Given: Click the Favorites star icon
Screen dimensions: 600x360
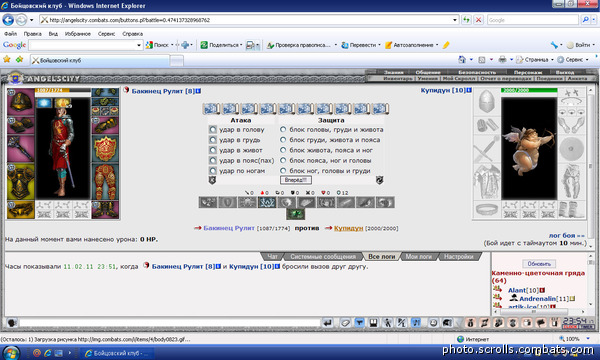Looking at the screenshot, I should tap(7, 59).
